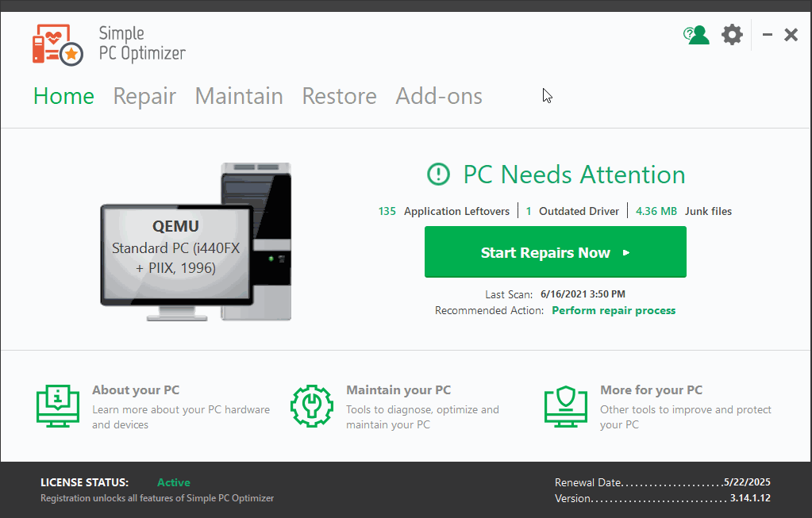Viewport: 812px width, 518px height.
Task: Click the renewal date 5/22/2025
Action: click(747, 482)
